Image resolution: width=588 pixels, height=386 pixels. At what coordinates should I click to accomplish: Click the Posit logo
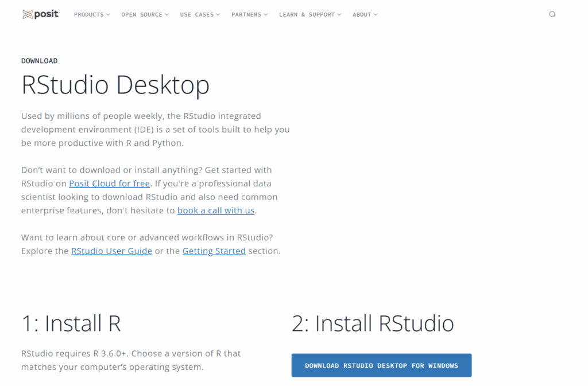tap(40, 14)
